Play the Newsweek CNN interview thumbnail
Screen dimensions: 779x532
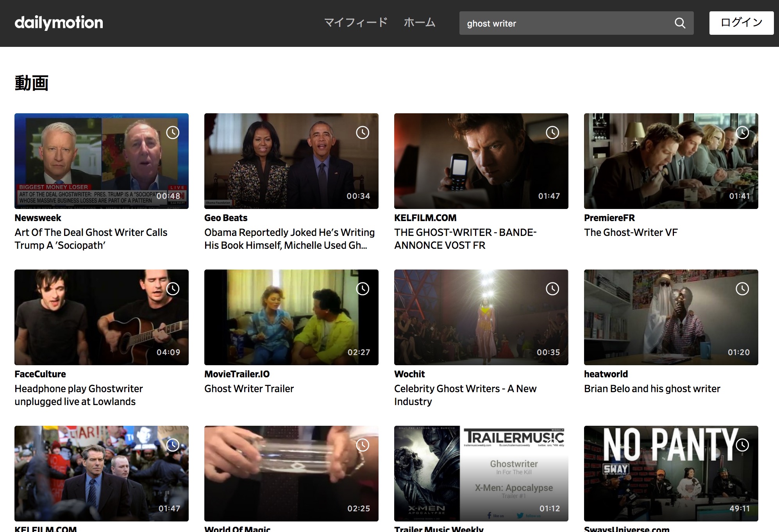102,161
